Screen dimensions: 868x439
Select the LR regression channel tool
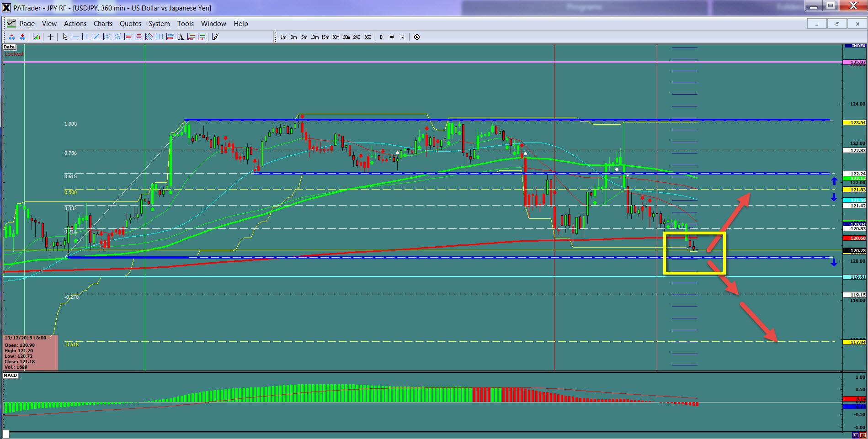[117, 37]
